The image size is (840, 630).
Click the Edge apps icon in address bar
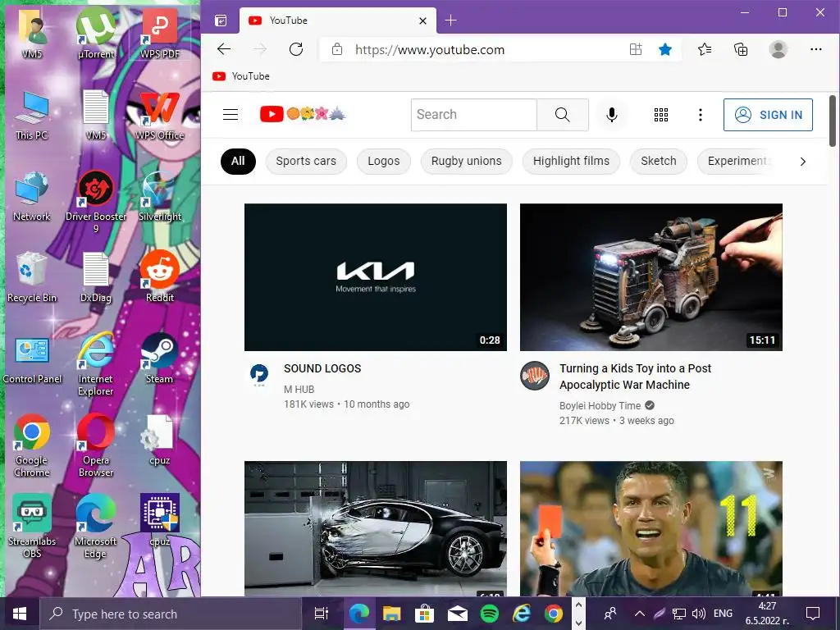(636, 50)
